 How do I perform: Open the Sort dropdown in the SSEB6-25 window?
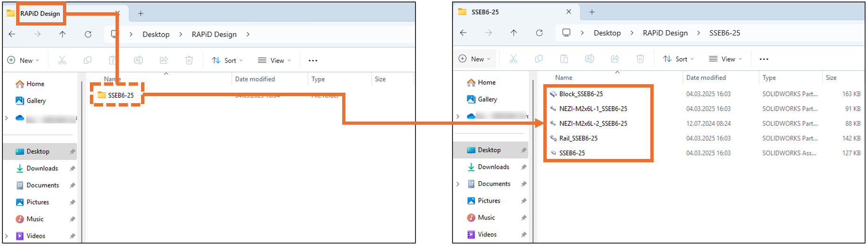tap(678, 59)
